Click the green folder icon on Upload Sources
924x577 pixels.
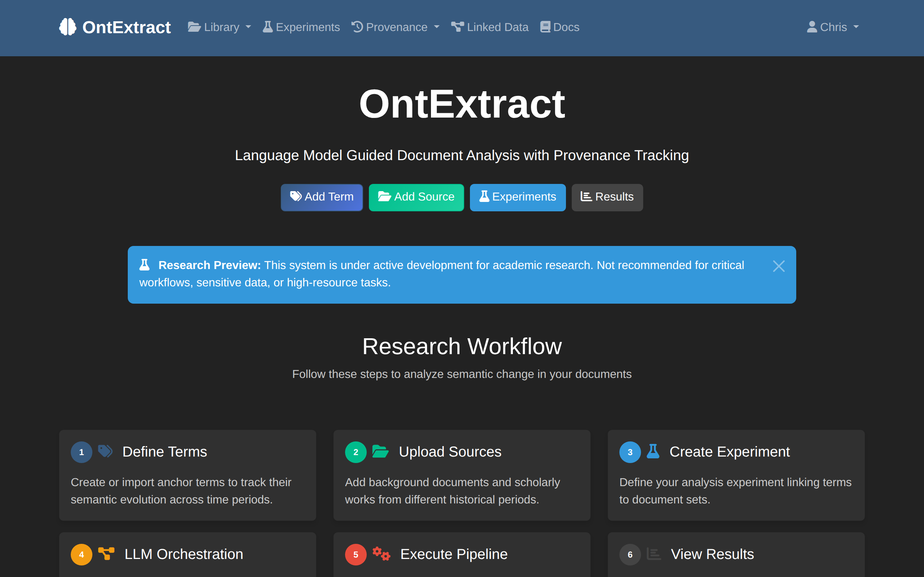point(380,452)
